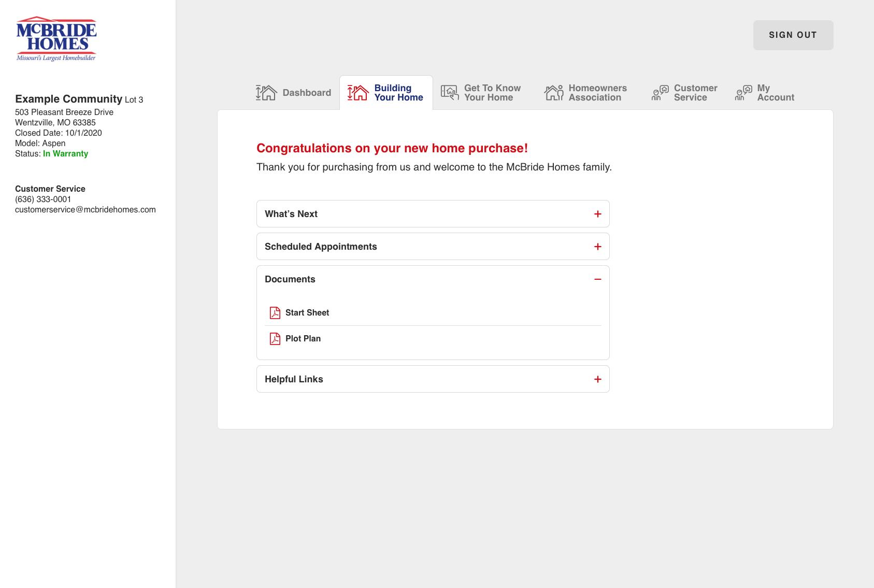The height and width of the screenshot is (588, 874).
Task: Click the Lot 3 label
Action: click(134, 100)
